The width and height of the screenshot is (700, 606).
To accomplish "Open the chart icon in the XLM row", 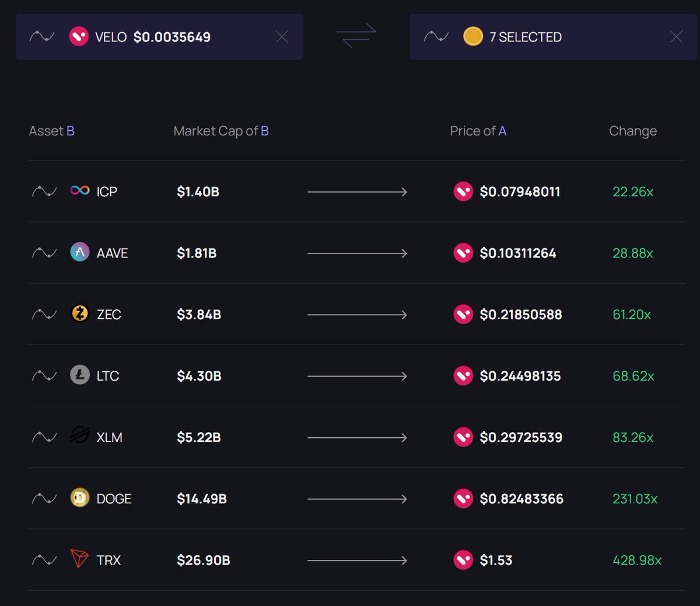I will pos(44,437).
